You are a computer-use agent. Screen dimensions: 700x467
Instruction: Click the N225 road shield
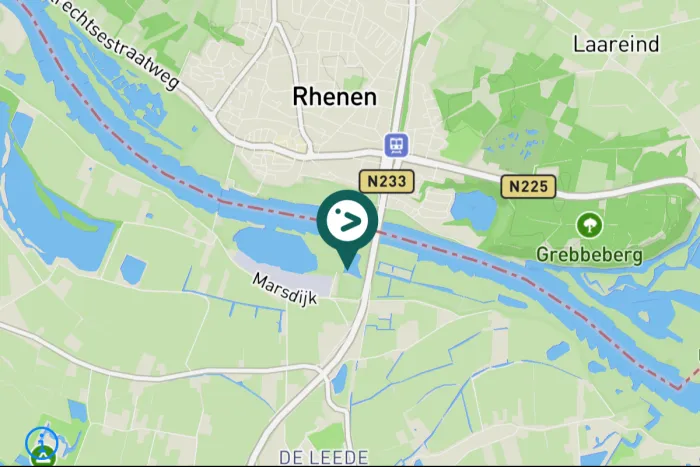(x=529, y=186)
